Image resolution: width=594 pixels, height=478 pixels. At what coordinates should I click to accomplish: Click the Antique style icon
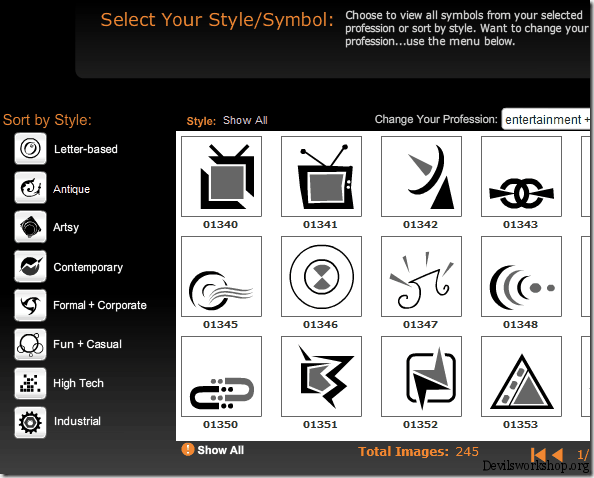[x=30, y=187]
